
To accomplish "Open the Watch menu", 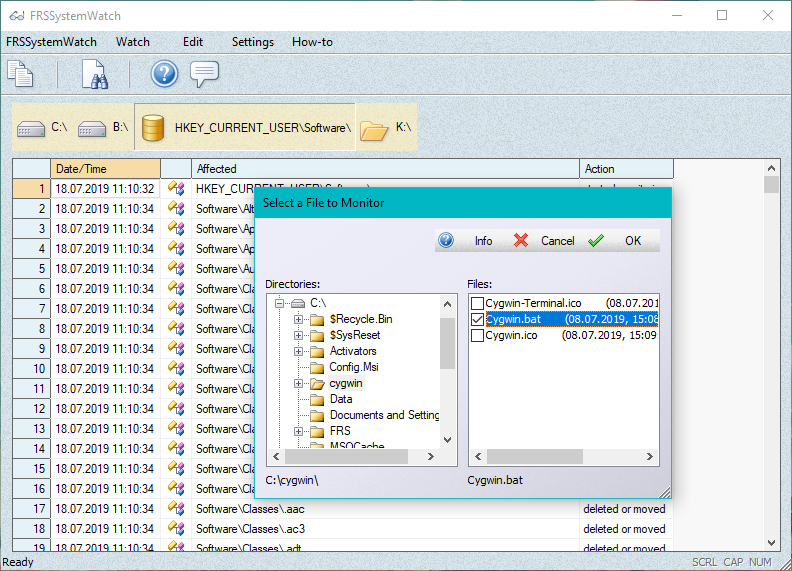I will click(x=132, y=42).
